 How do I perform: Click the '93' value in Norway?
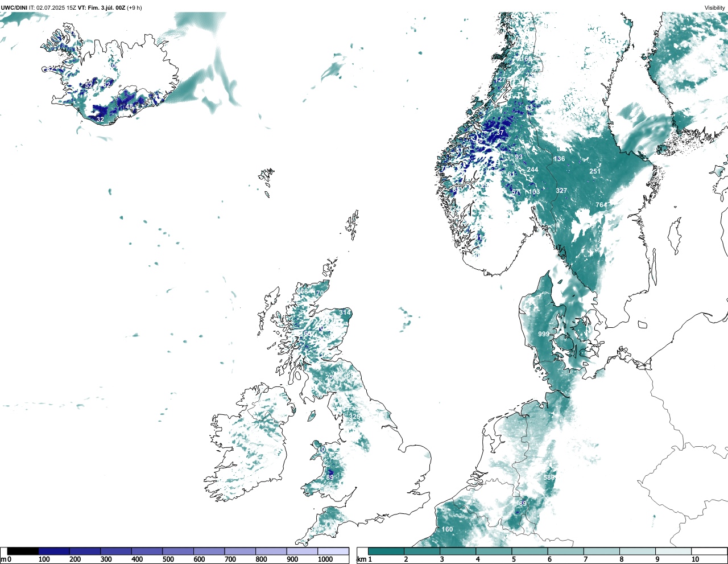click(x=519, y=157)
